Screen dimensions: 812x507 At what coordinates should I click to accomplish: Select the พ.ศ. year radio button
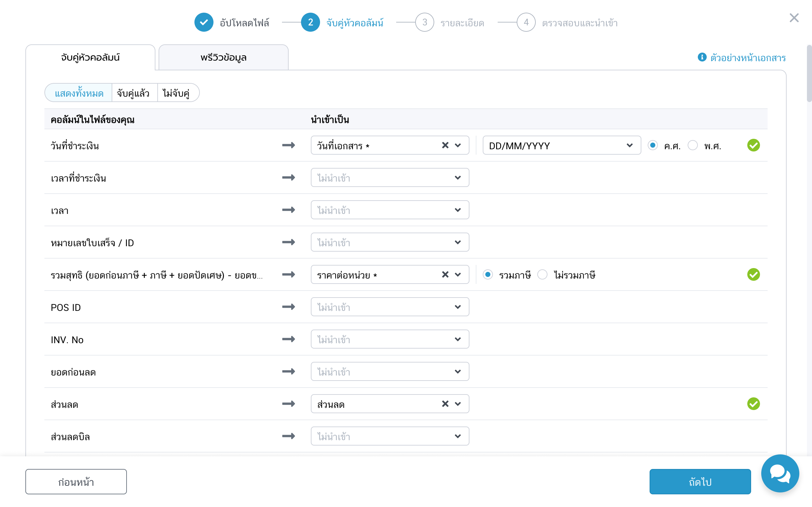(x=692, y=145)
